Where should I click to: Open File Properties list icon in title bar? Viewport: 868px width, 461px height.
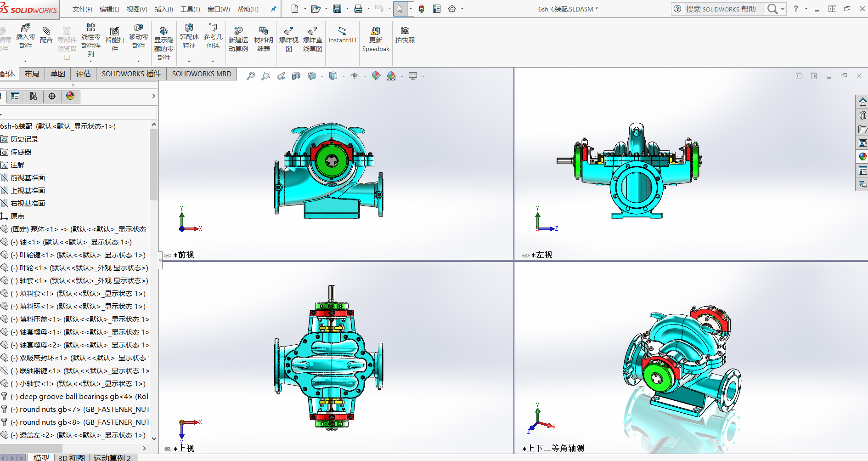[437, 9]
